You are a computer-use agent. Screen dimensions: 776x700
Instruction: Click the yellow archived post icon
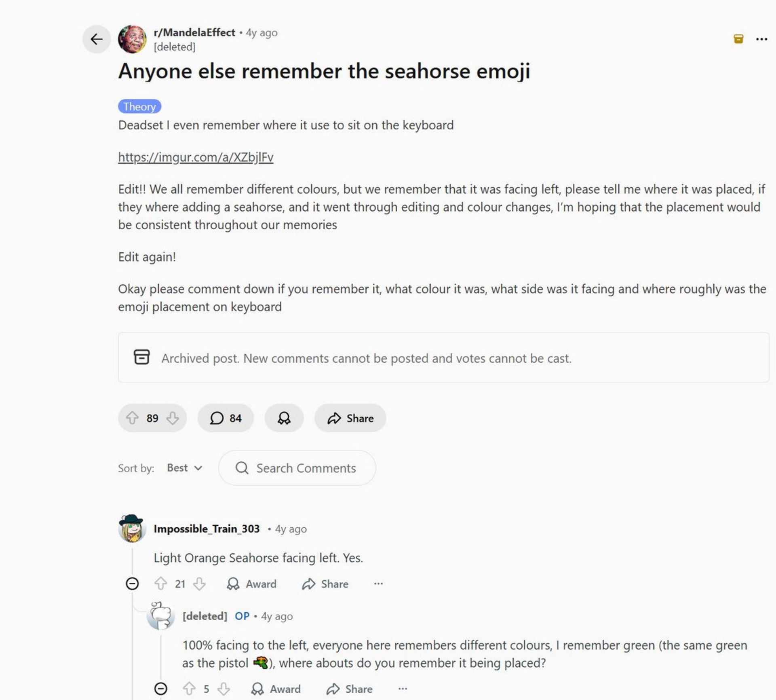pyautogui.click(x=738, y=39)
